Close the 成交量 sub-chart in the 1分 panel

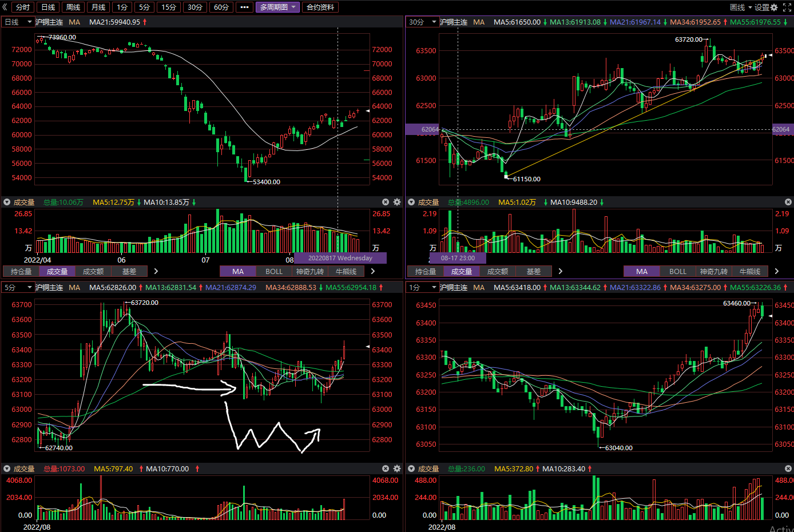[788, 469]
